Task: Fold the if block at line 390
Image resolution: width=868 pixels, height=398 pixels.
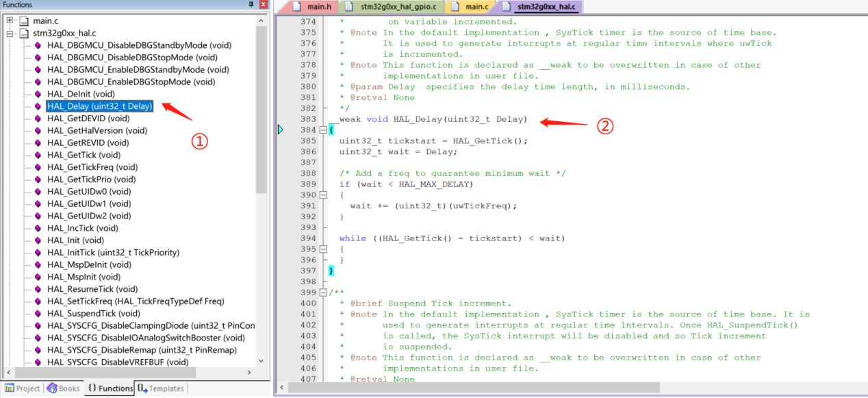Action: 323,195
